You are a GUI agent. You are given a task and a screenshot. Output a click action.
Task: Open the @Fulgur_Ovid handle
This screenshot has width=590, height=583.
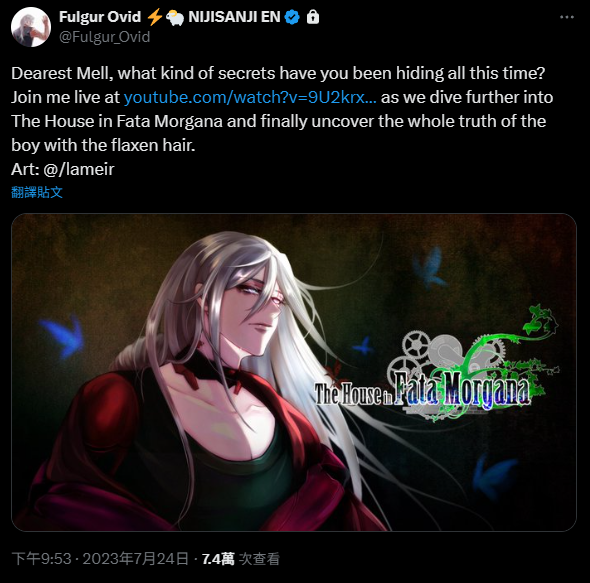coord(105,37)
